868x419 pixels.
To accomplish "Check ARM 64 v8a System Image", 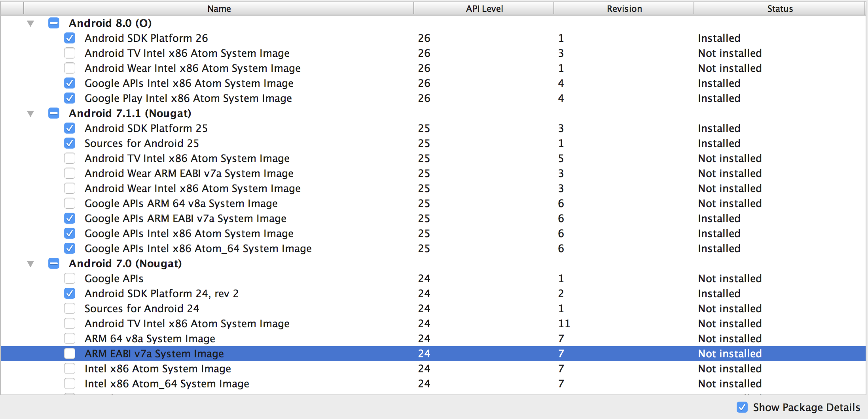I will tap(70, 338).
